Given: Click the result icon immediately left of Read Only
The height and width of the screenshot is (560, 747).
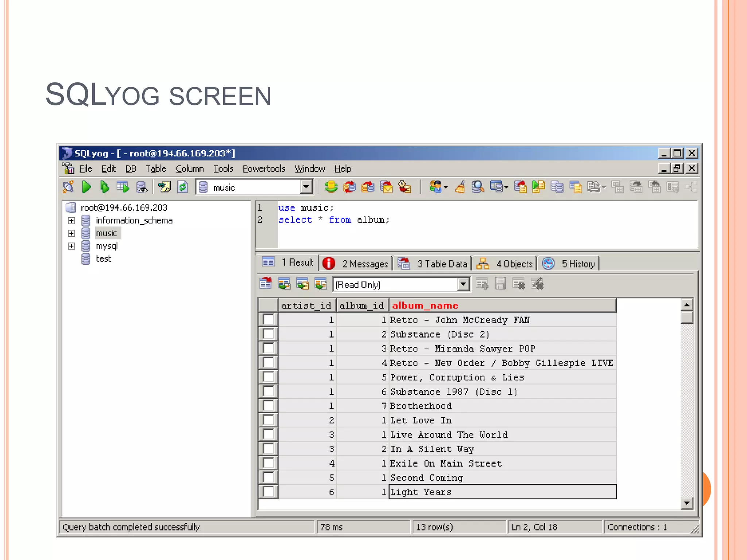Looking at the screenshot, I should tap(321, 283).
